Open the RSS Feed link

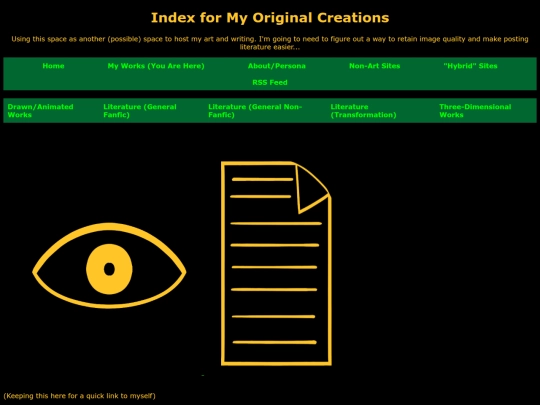(270, 82)
